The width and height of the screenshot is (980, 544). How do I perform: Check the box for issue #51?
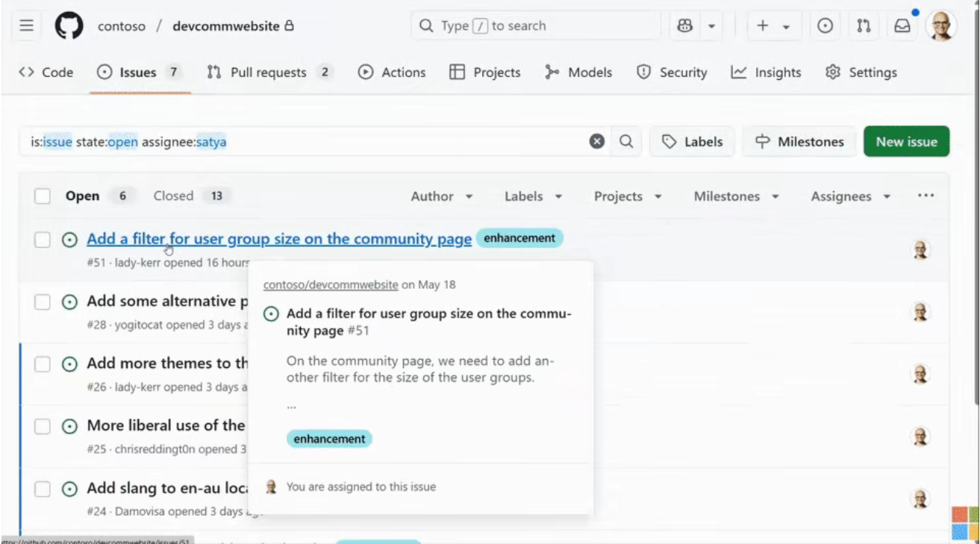coord(43,240)
